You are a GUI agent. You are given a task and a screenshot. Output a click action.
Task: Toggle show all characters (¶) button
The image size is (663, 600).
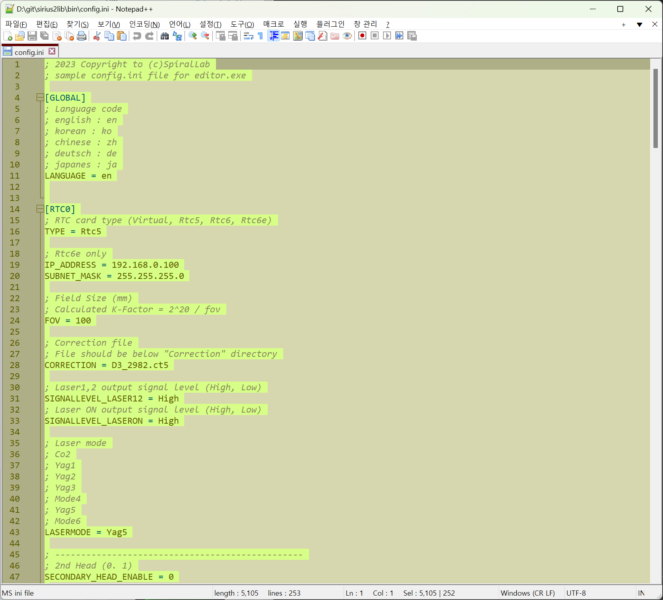[x=260, y=36]
